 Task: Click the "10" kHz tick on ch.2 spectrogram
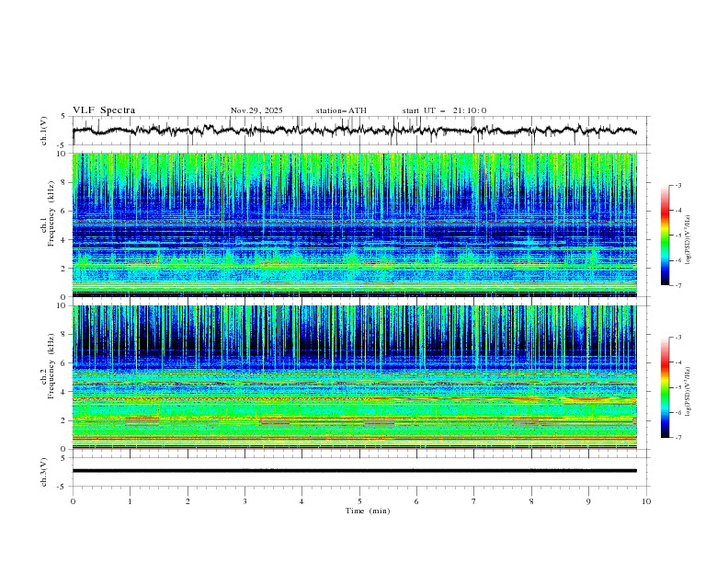[63, 305]
